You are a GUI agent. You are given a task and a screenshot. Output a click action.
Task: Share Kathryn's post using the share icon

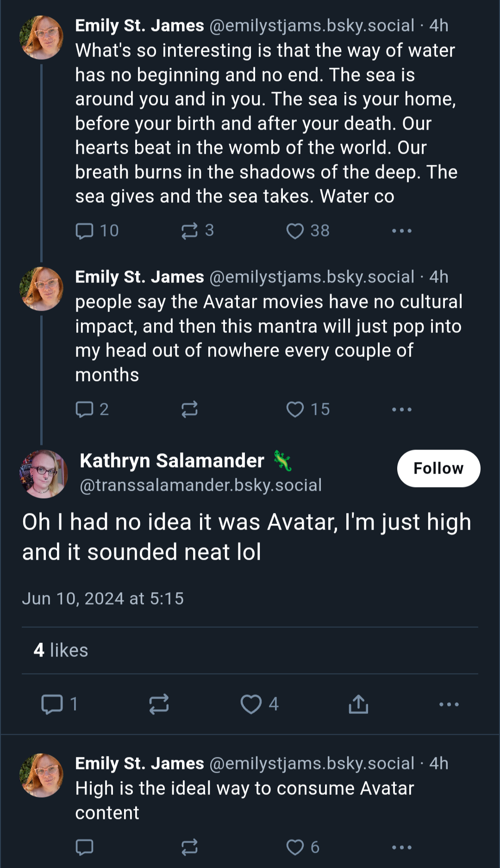point(358,704)
